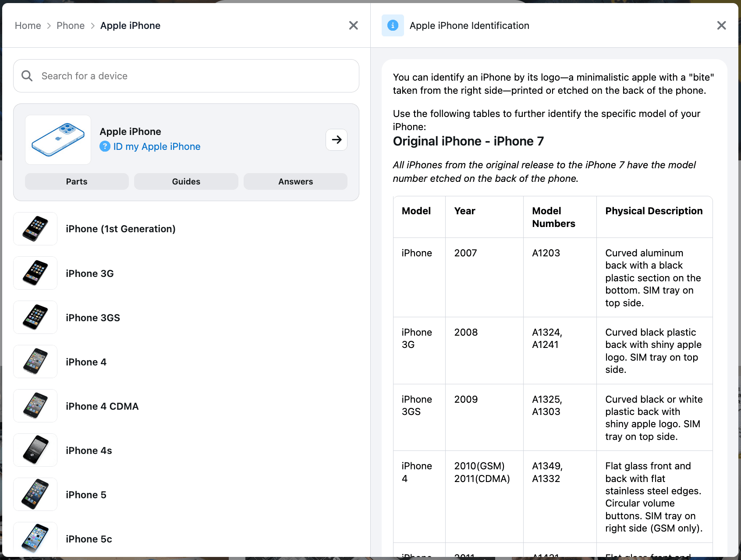
Task: Go to Home in the breadcrumb
Action: pyautogui.click(x=28, y=25)
